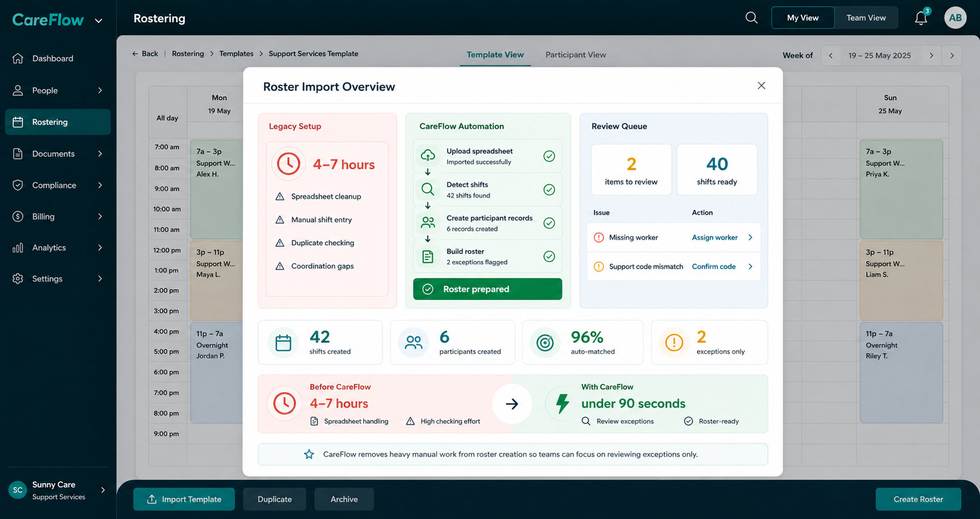Click the 40 shifts ready card
Image resolution: width=980 pixels, height=519 pixels.
pyautogui.click(x=717, y=169)
